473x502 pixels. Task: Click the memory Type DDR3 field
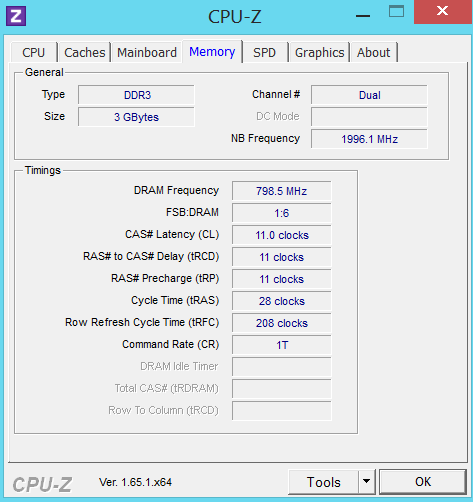[x=136, y=95]
